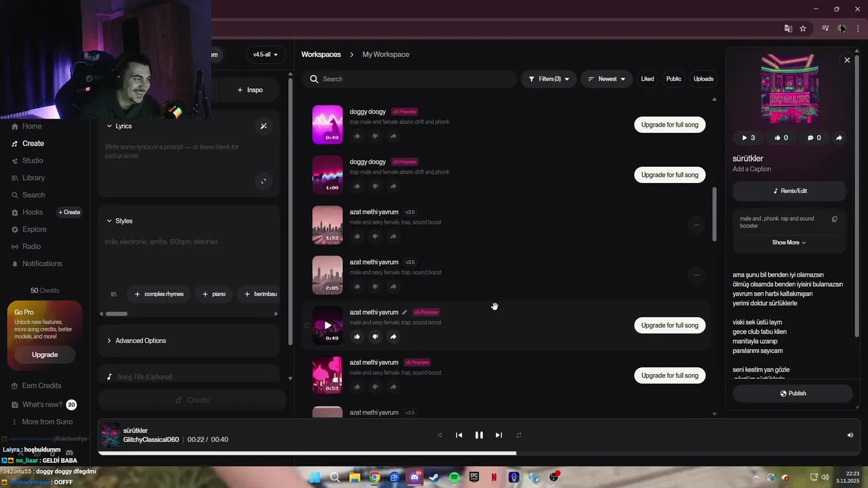The image size is (868, 488).
Task: Upgrade for full song on 0:53 track
Action: (669, 375)
